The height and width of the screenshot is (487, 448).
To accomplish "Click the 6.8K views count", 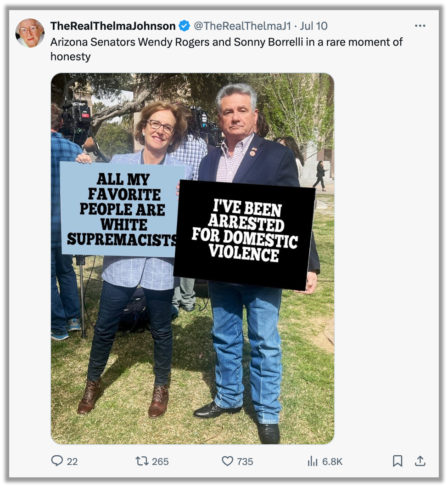I will pos(332,462).
